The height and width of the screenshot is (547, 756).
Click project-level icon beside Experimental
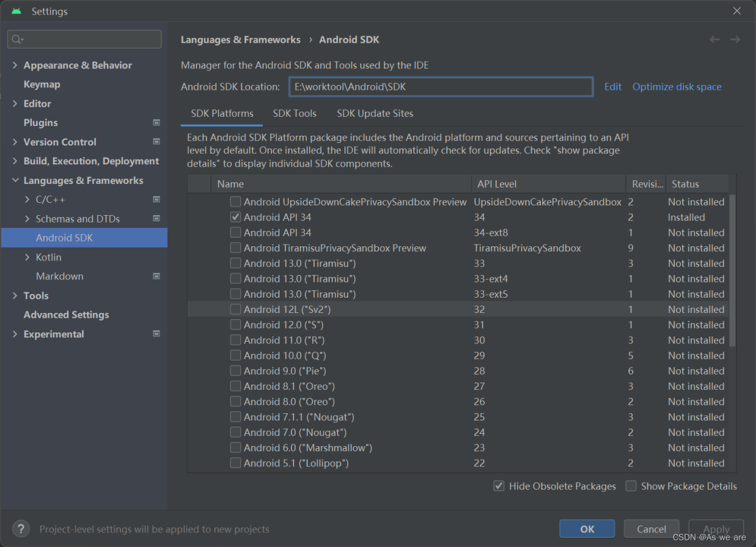156,334
